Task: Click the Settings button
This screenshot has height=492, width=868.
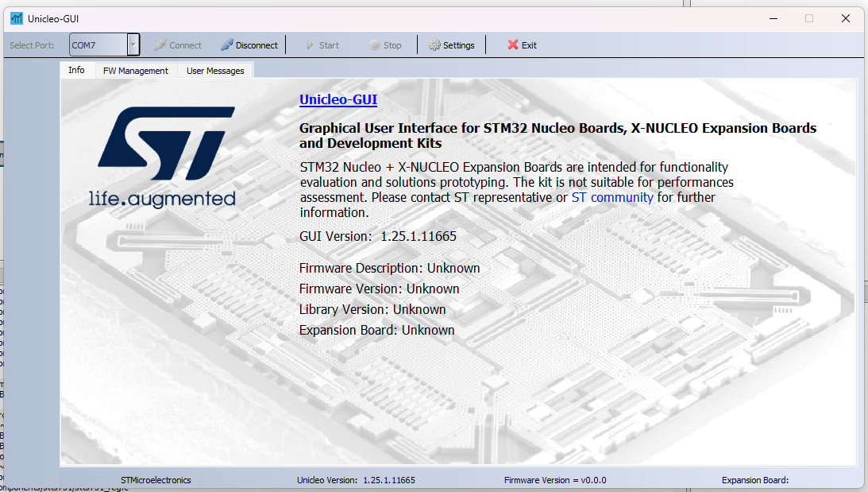Action: [451, 45]
